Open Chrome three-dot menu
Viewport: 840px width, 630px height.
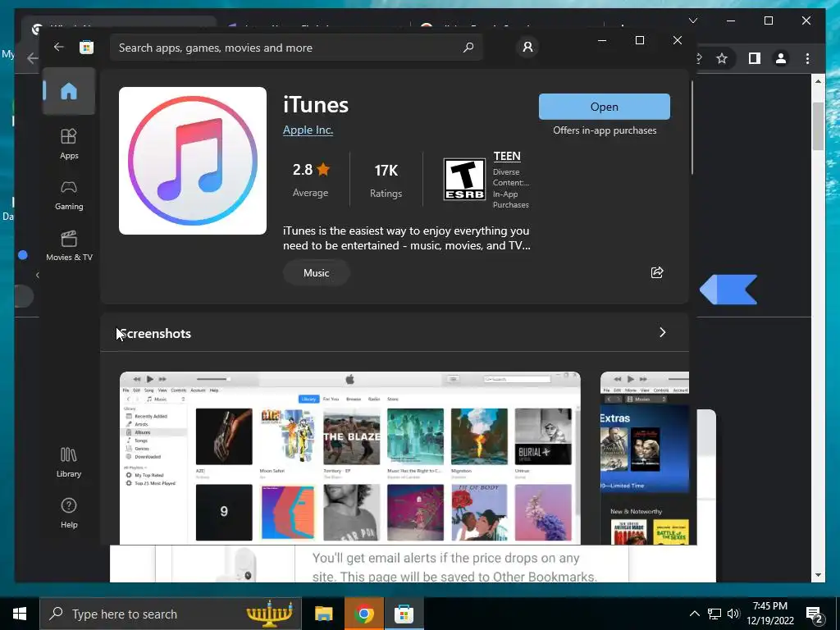807,58
